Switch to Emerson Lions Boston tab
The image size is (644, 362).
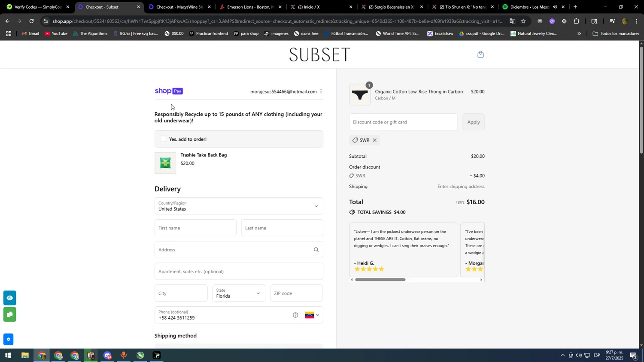[250, 7]
